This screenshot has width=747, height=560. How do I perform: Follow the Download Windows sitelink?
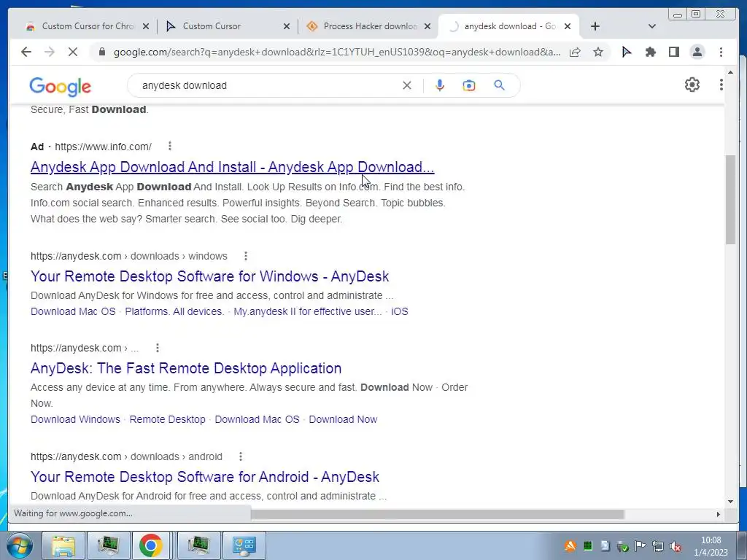click(x=75, y=419)
